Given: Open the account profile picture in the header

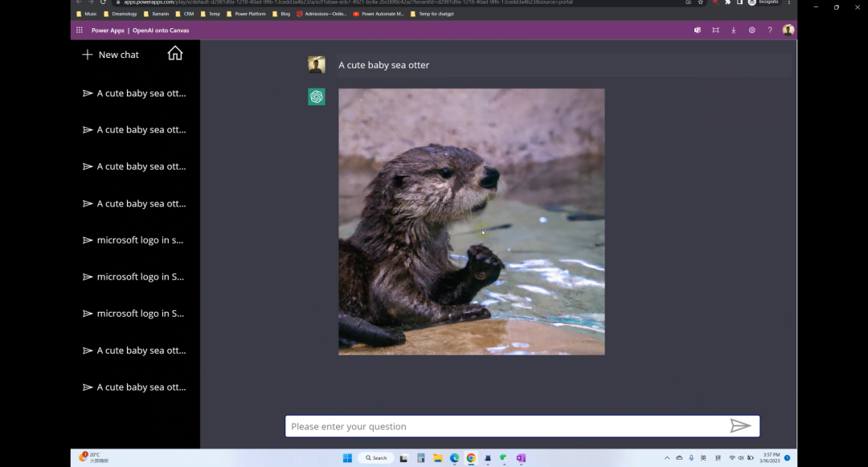Looking at the screenshot, I should click(x=788, y=31).
